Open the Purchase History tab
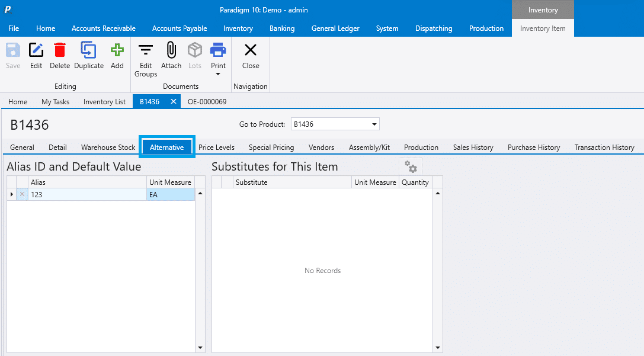 [534, 147]
